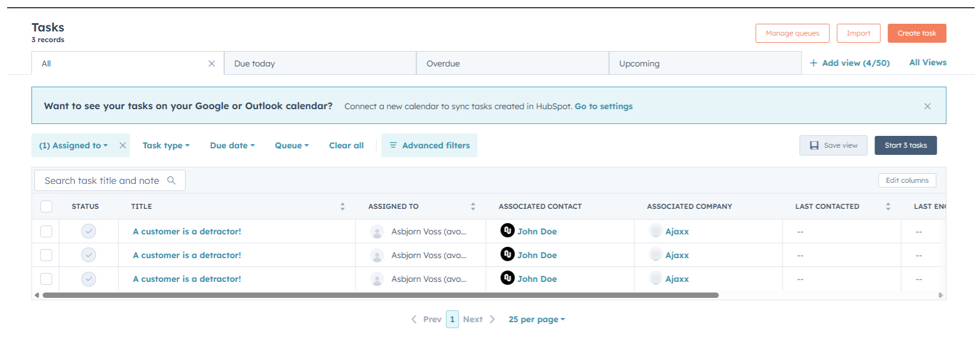Check the first task row checkbox
Viewport: 980px width, 340px height.
pos(46,231)
